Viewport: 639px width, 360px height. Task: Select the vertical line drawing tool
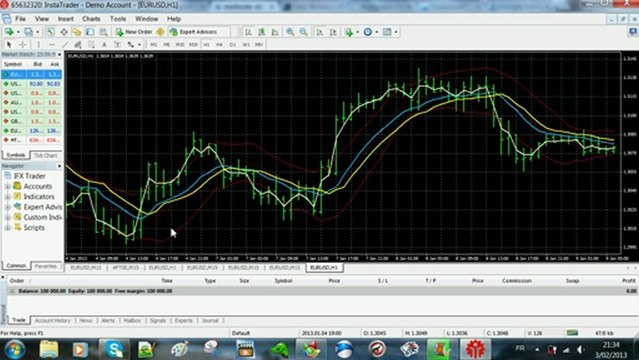pos(39,44)
